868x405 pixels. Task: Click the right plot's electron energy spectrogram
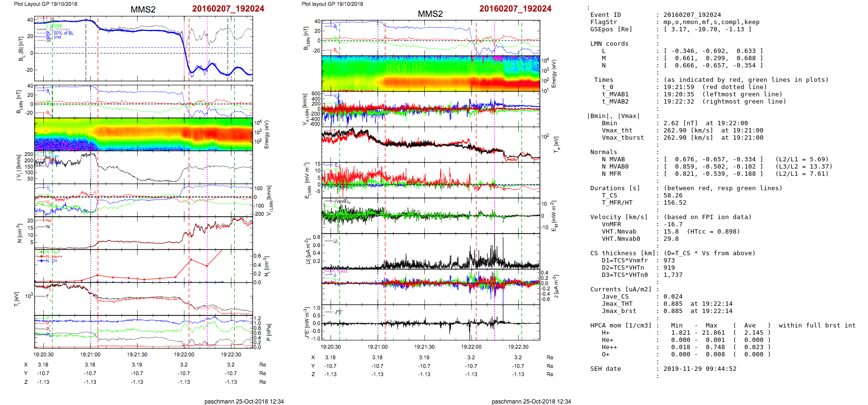click(x=431, y=73)
